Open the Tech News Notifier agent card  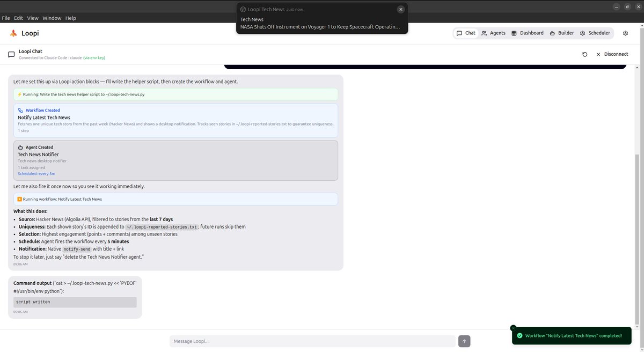pyautogui.click(x=176, y=160)
